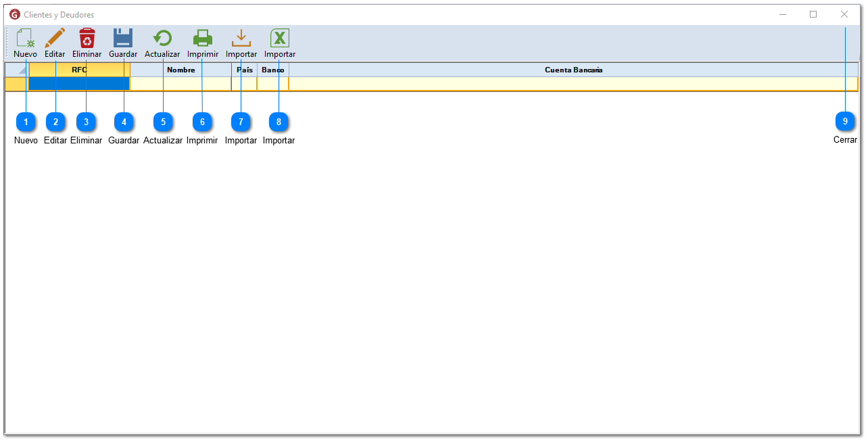Refresh the list with Actualizar
Viewport: 868px width, 441px height.
(162, 43)
